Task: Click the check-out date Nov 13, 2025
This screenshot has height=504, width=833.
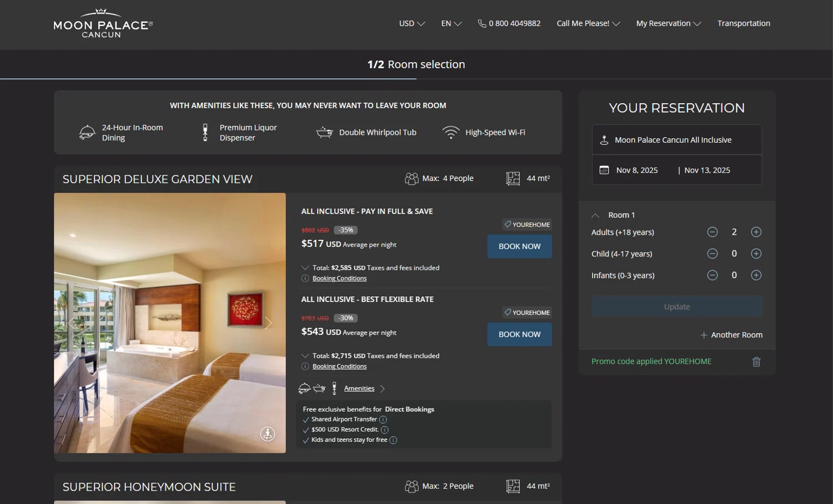Action: (x=707, y=170)
